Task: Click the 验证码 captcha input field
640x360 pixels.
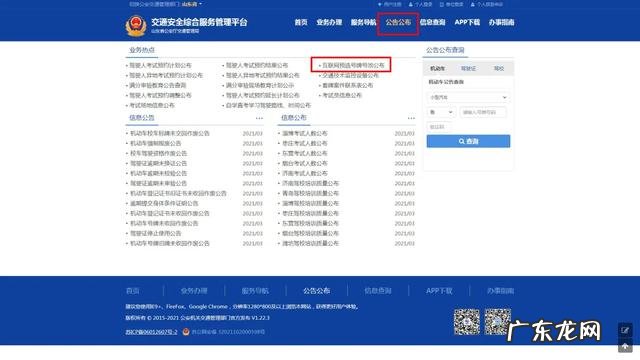Action: click(x=439, y=127)
